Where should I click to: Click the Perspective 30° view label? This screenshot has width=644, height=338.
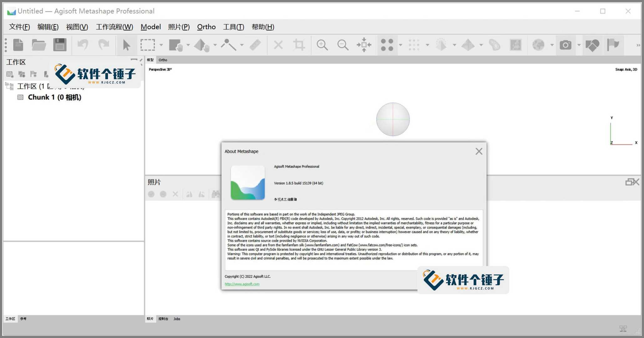point(160,69)
